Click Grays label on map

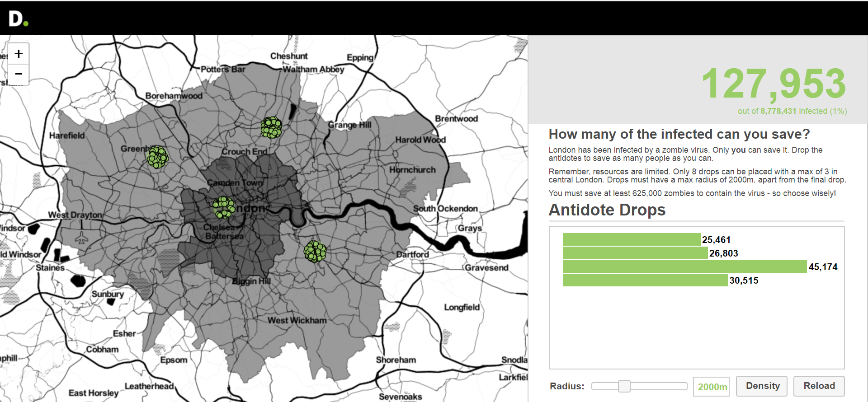click(x=470, y=228)
